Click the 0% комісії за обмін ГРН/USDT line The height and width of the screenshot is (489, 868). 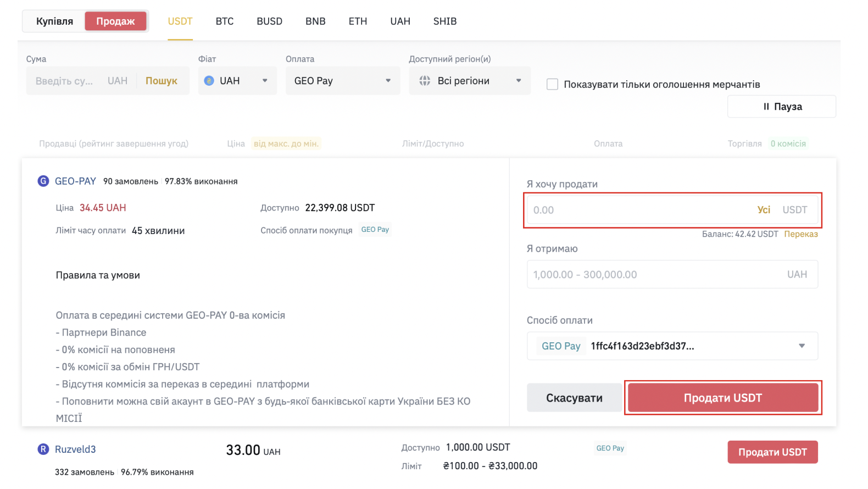[x=127, y=367]
